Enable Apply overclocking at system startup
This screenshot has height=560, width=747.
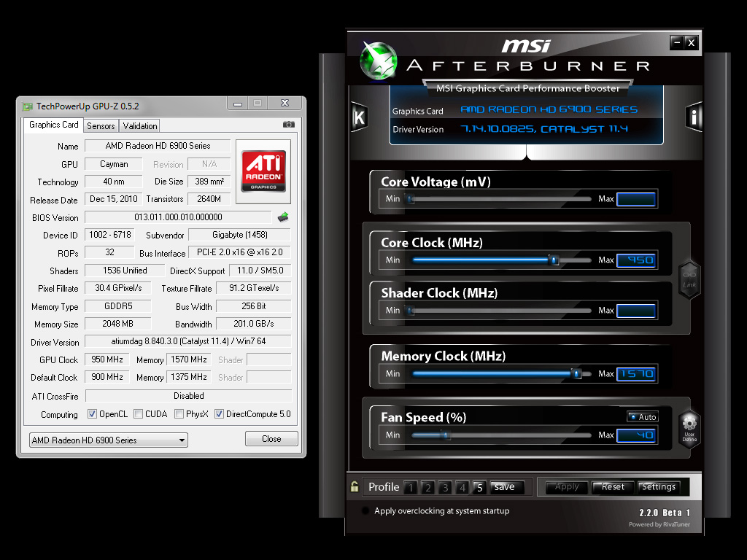pyautogui.click(x=365, y=511)
